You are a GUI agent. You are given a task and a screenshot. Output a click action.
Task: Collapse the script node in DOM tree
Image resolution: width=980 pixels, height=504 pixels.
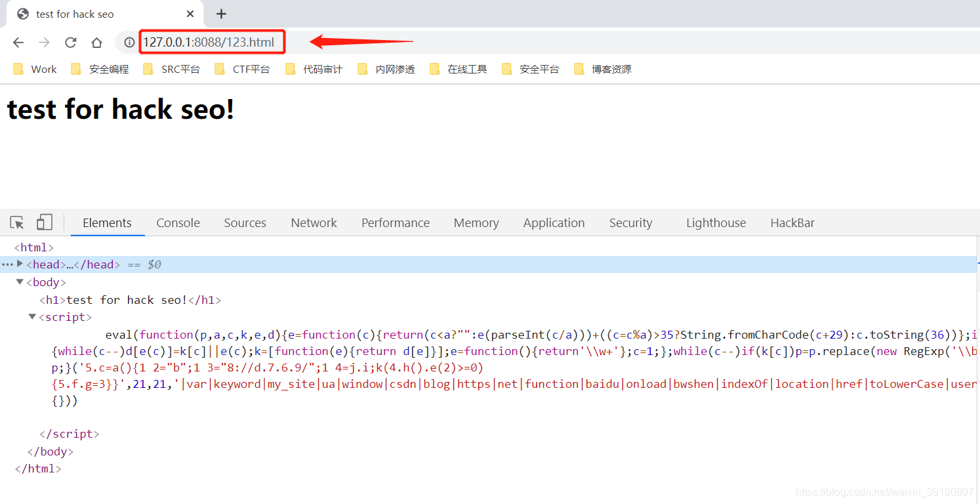pos(32,317)
